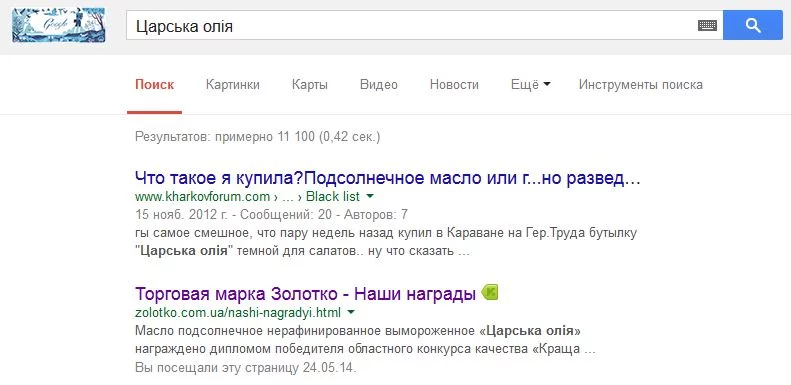Open Торговая марка Золотко result link
The width and height of the screenshot is (791, 385).
pos(306,293)
